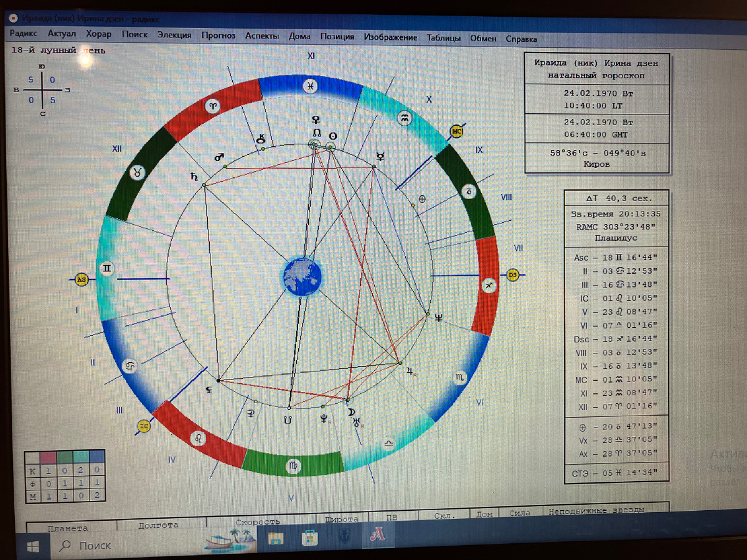The height and width of the screenshot is (560, 747).
Task: Open the Аспекты menu
Action: [x=261, y=36]
